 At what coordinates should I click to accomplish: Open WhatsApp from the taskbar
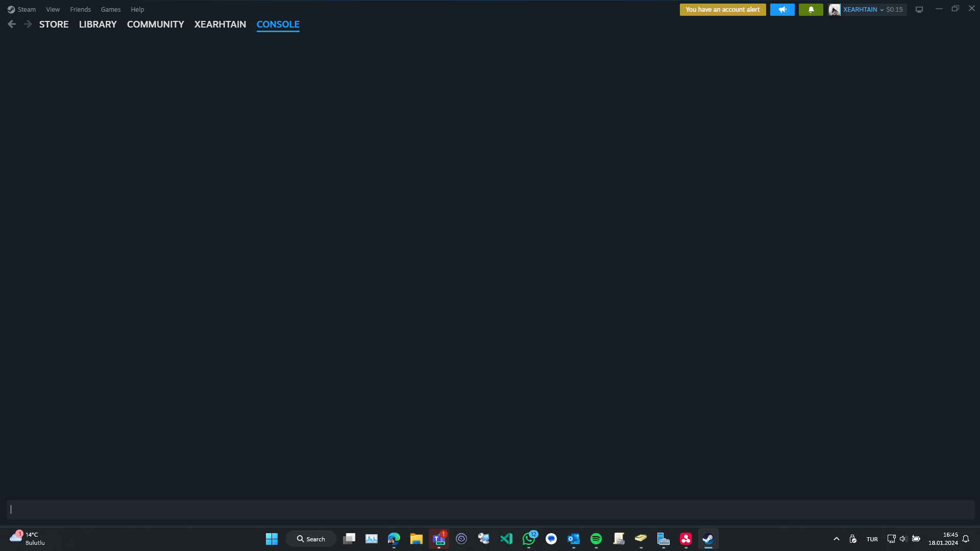click(528, 539)
